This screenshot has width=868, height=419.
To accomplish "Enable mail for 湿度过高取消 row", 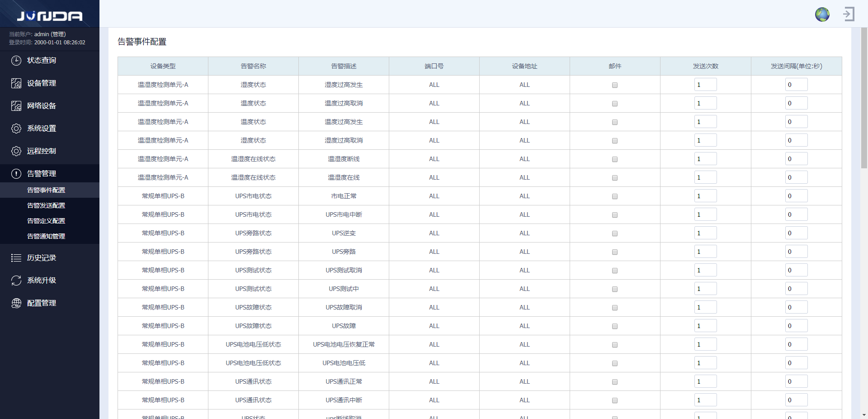I will click(615, 141).
